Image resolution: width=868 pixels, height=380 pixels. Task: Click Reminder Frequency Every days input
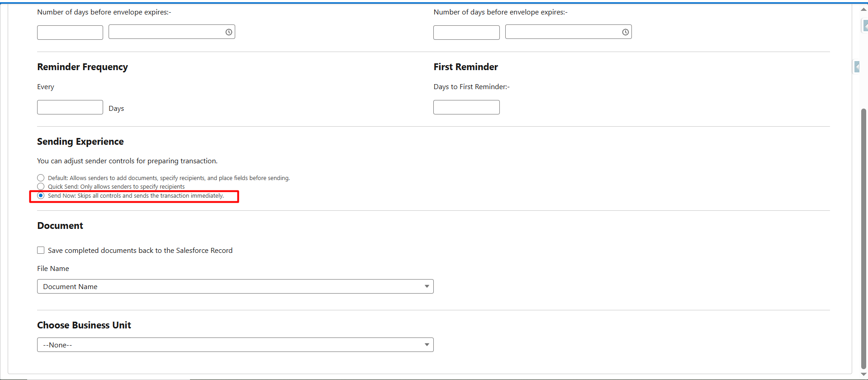tap(70, 107)
